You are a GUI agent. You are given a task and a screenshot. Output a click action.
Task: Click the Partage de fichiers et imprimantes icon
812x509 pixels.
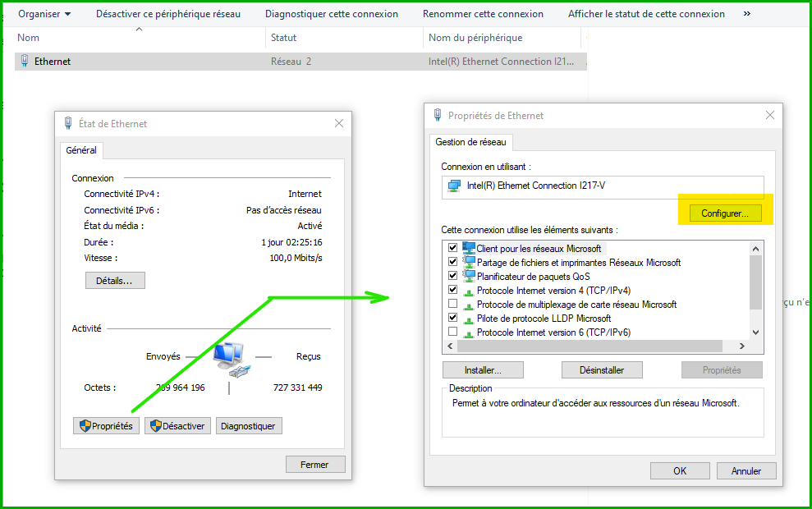pos(469,262)
